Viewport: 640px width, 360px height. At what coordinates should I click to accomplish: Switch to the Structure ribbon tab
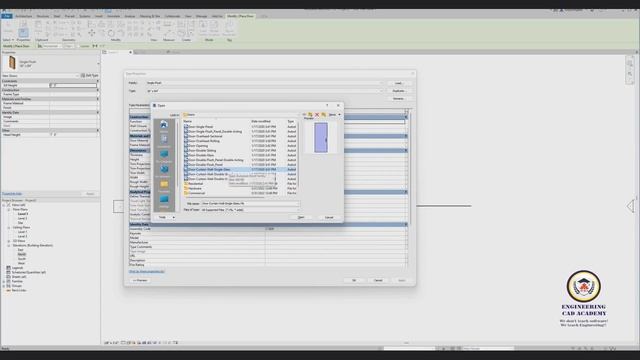pos(43,16)
